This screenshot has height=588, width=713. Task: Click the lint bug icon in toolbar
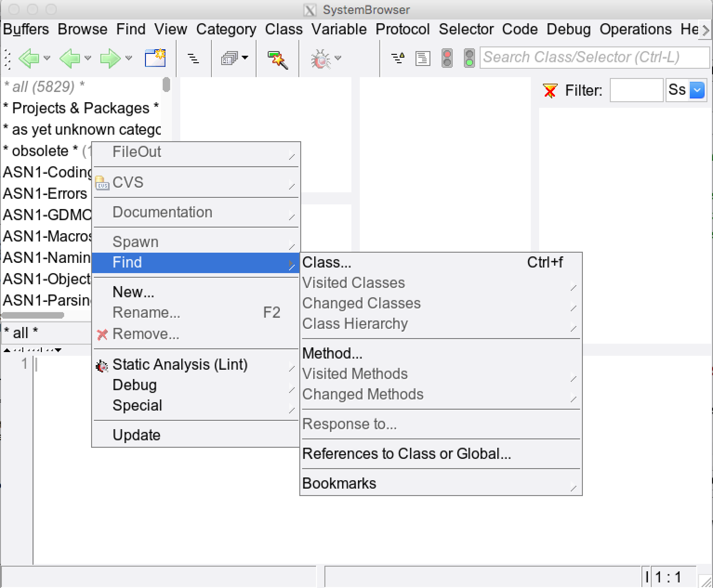321,59
